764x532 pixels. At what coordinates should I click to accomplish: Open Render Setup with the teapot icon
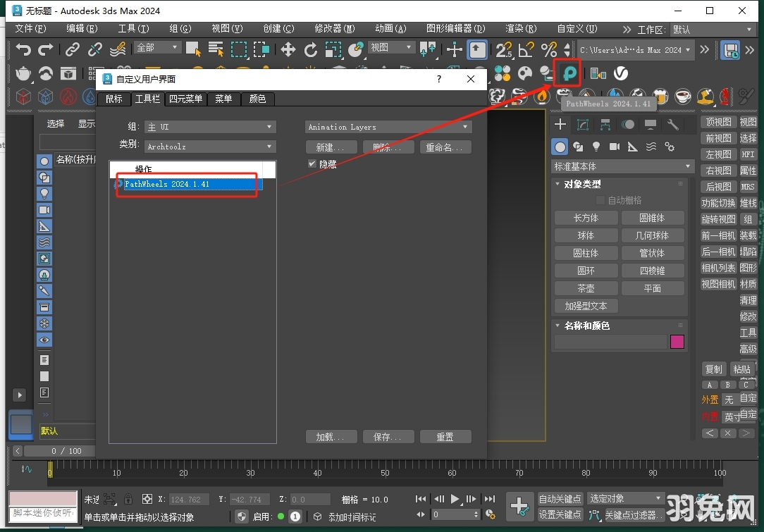pyautogui.click(x=23, y=73)
